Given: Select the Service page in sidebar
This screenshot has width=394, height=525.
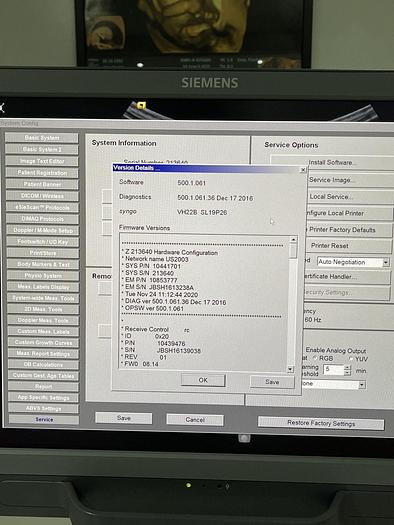Looking at the screenshot, I should (44, 419).
